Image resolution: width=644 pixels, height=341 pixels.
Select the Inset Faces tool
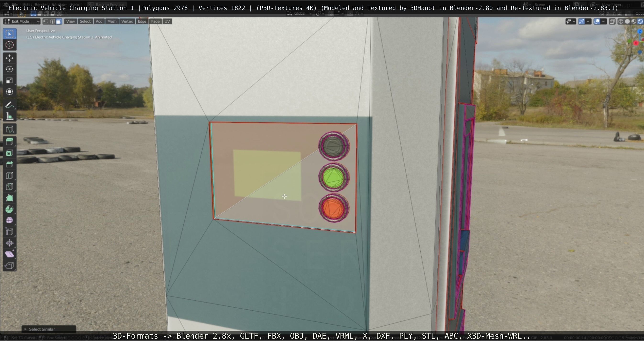pos(10,153)
